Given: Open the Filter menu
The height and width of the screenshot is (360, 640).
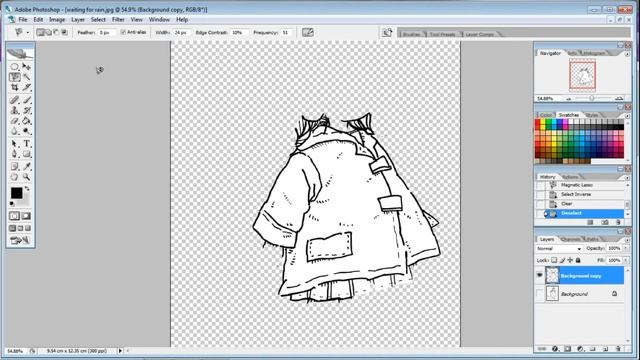Looking at the screenshot, I should coord(118,20).
